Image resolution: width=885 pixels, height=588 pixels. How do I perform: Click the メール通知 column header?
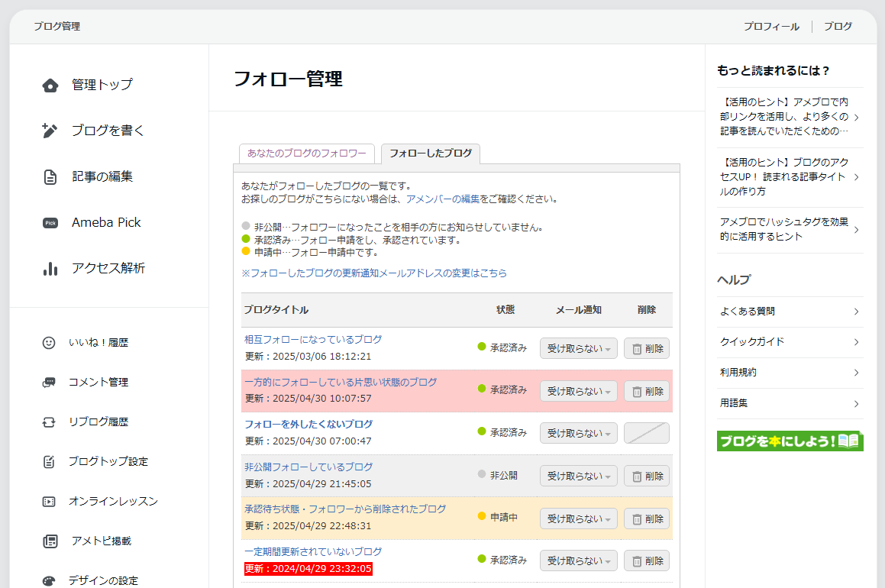click(x=579, y=310)
